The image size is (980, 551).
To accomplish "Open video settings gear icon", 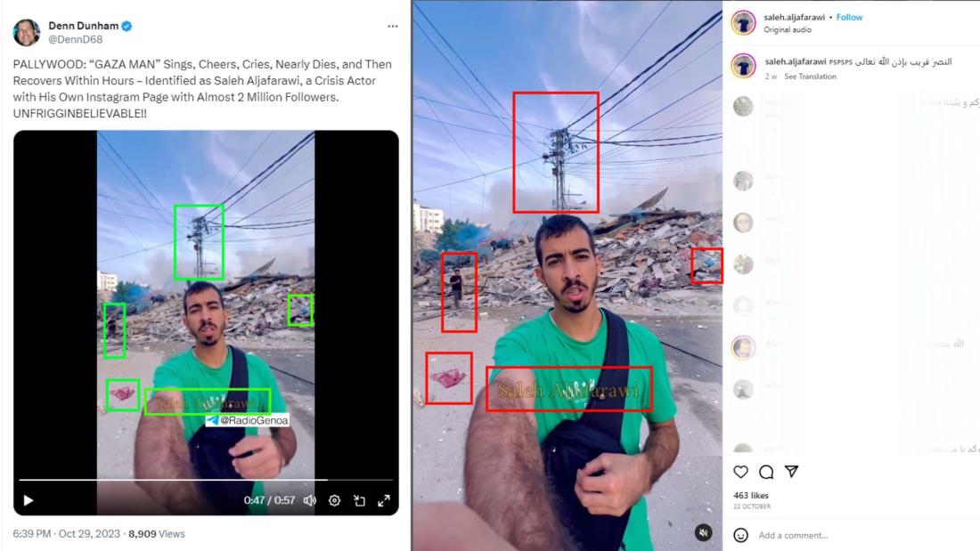I will coord(334,500).
